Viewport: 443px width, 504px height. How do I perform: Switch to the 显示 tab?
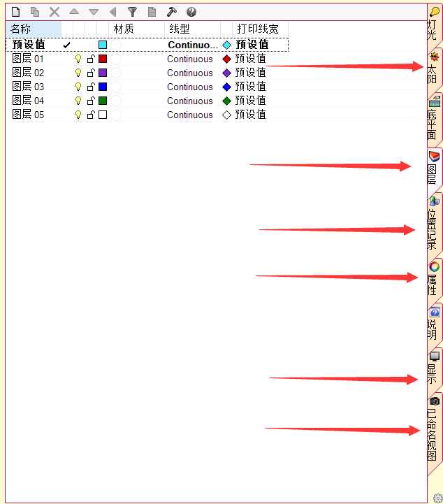(x=435, y=368)
